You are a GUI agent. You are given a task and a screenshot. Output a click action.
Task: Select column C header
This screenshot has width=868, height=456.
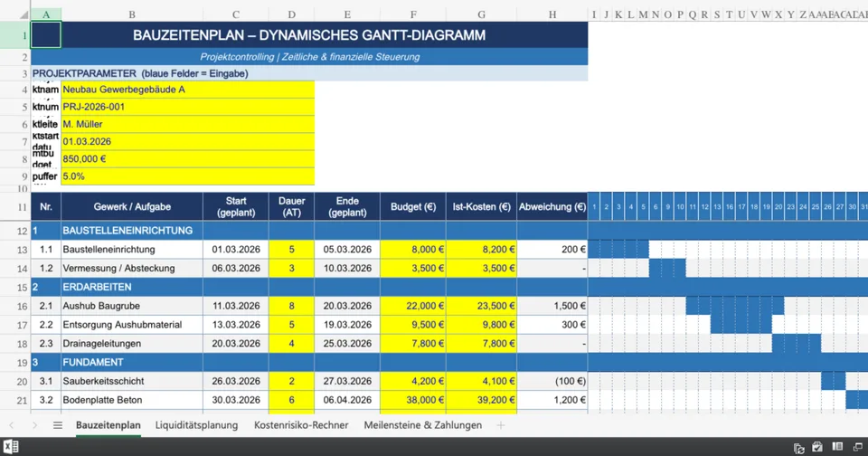(236, 15)
